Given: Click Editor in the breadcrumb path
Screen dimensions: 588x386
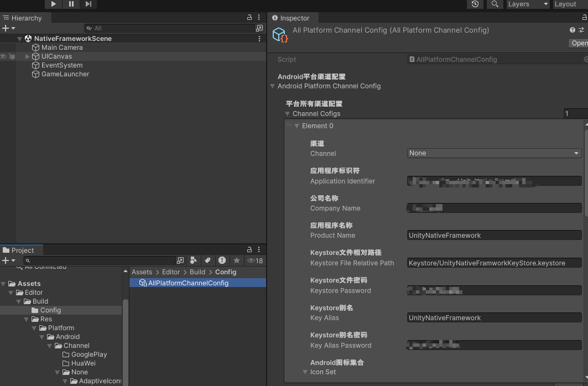Looking at the screenshot, I should (x=171, y=272).
